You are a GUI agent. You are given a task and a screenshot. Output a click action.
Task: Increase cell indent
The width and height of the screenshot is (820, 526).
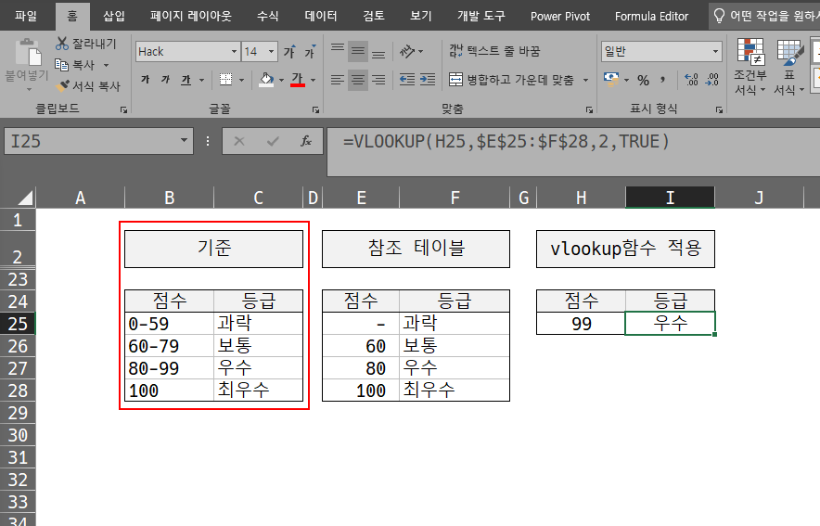click(x=428, y=79)
